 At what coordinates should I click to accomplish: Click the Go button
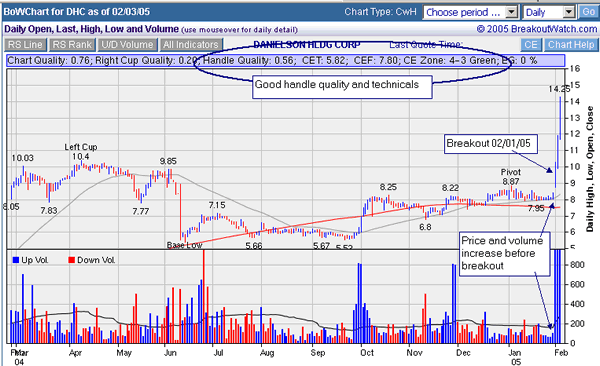point(589,12)
